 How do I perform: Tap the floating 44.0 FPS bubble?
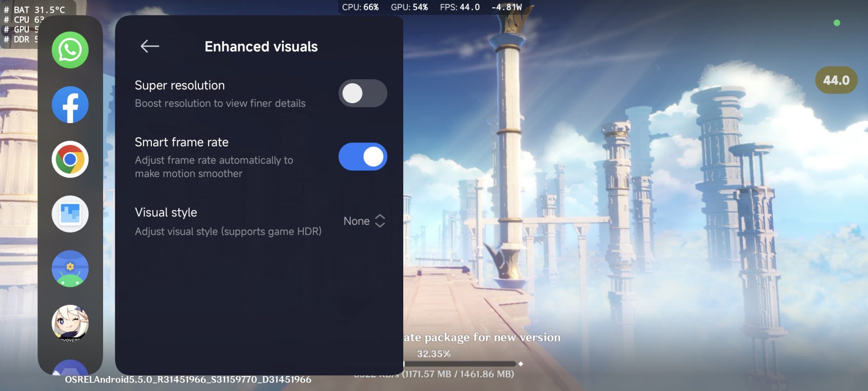[836, 81]
